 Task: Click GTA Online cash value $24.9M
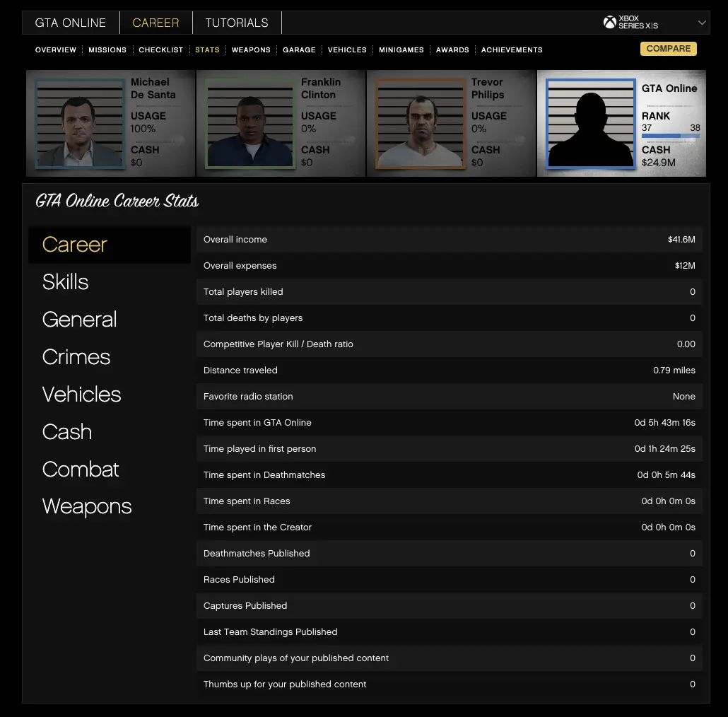pos(658,163)
